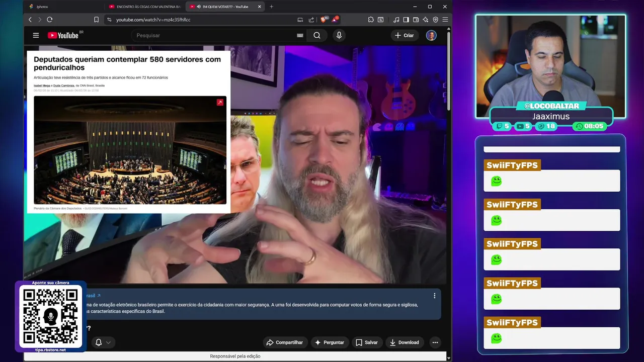This screenshot has height=362, width=644.
Task: Click the Perguntar ask button
Action: click(330, 342)
